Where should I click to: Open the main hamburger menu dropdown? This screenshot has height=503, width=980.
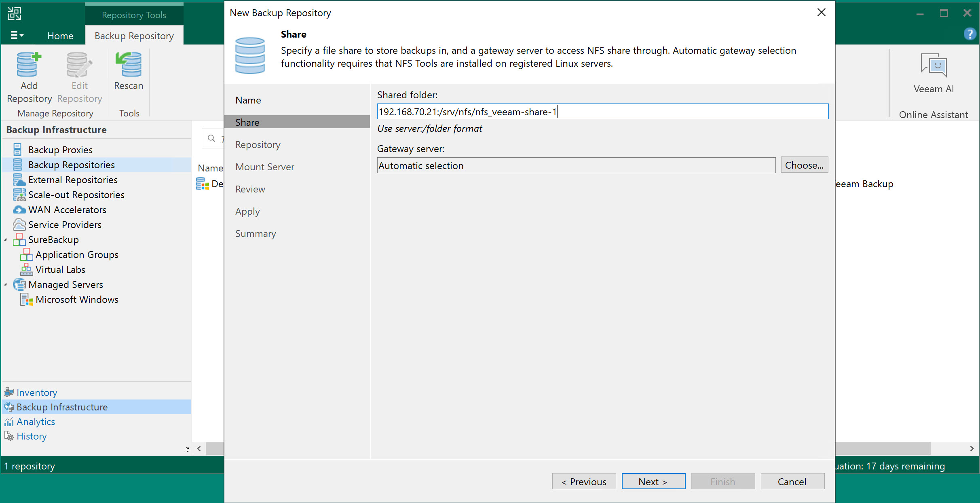point(17,35)
